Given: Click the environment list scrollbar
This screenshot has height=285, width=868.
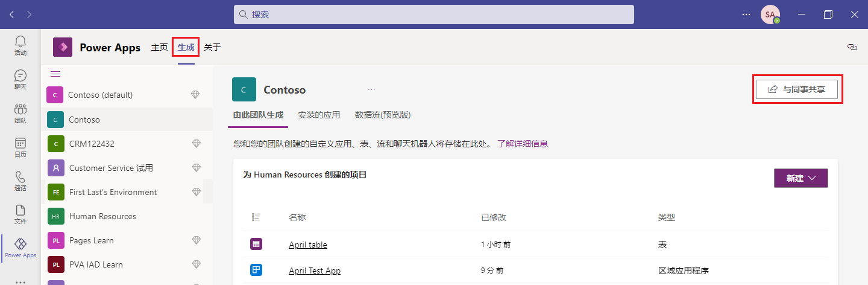Looking at the screenshot, I should click(x=208, y=191).
